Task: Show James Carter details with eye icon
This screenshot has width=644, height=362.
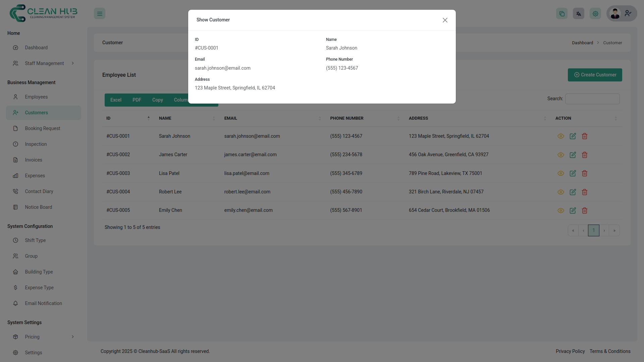Action: click(560, 155)
